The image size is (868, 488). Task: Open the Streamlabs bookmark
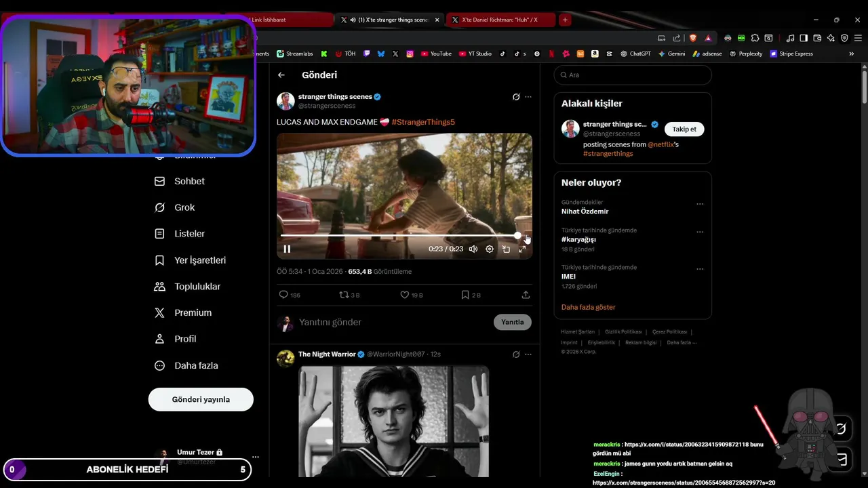pos(294,54)
